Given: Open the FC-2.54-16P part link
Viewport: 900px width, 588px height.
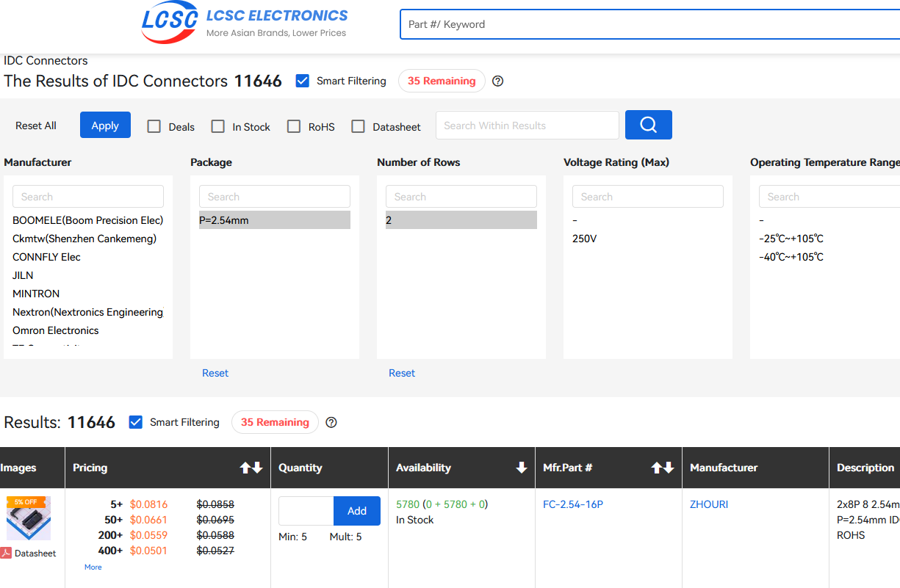Looking at the screenshot, I should (573, 504).
